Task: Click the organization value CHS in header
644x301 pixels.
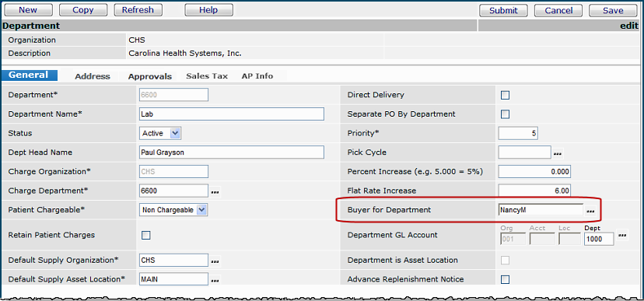Action: [x=137, y=40]
